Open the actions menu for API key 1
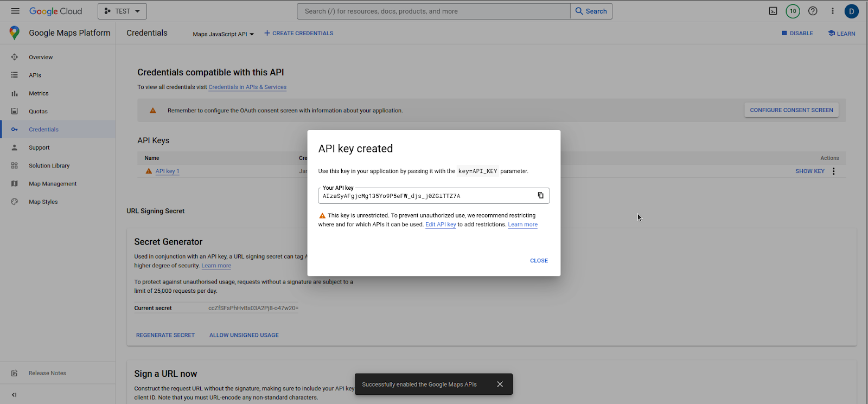The height and width of the screenshot is (404, 868). click(x=834, y=171)
